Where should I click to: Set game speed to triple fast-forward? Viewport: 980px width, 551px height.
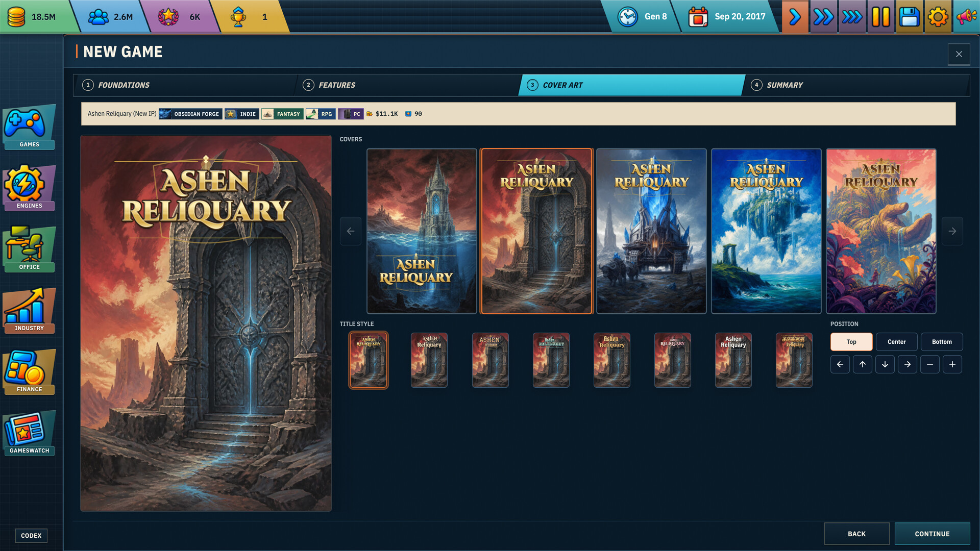pos(852,16)
